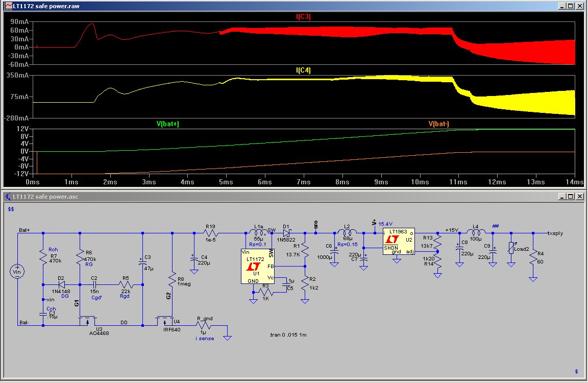Click the D1 1N5822 diode

tap(287, 233)
